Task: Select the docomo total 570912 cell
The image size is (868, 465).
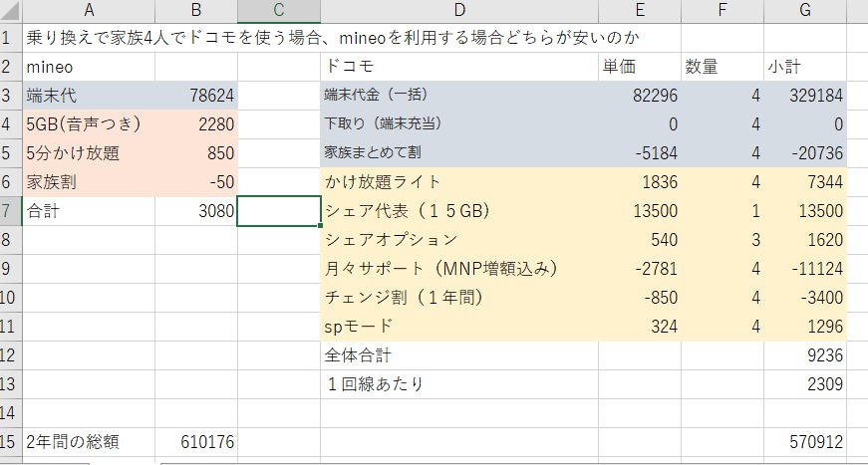Action: (804, 441)
